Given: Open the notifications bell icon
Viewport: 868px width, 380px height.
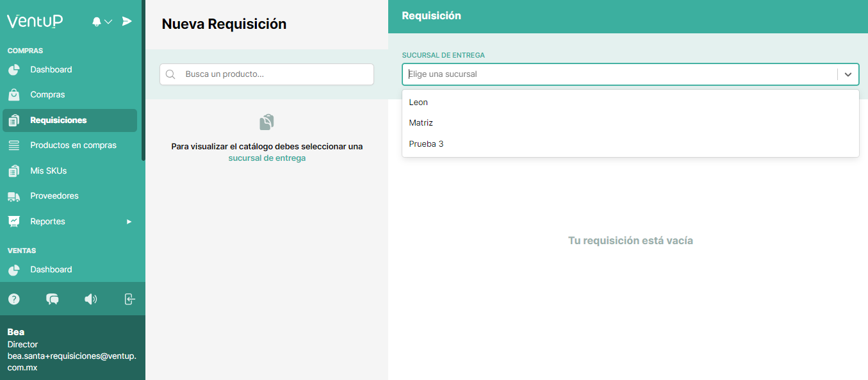Looking at the screenshot, I should [x=96, y=21].
